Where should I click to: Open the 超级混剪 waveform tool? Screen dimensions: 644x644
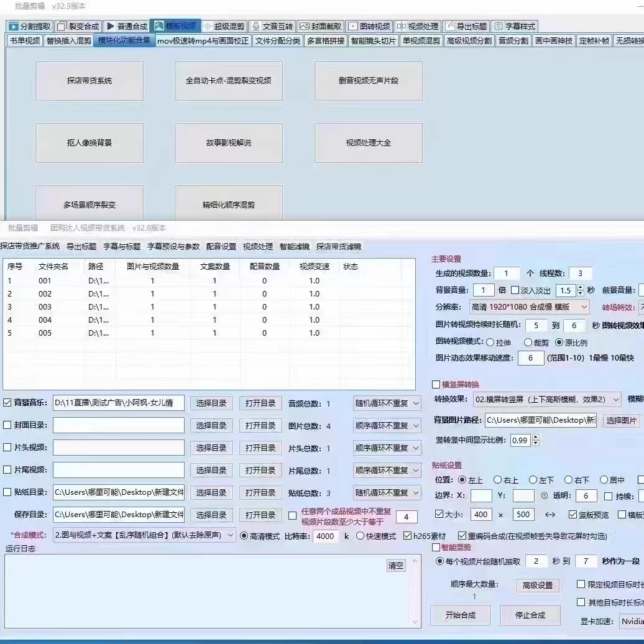pyautogui.click(x=224, y=26)
